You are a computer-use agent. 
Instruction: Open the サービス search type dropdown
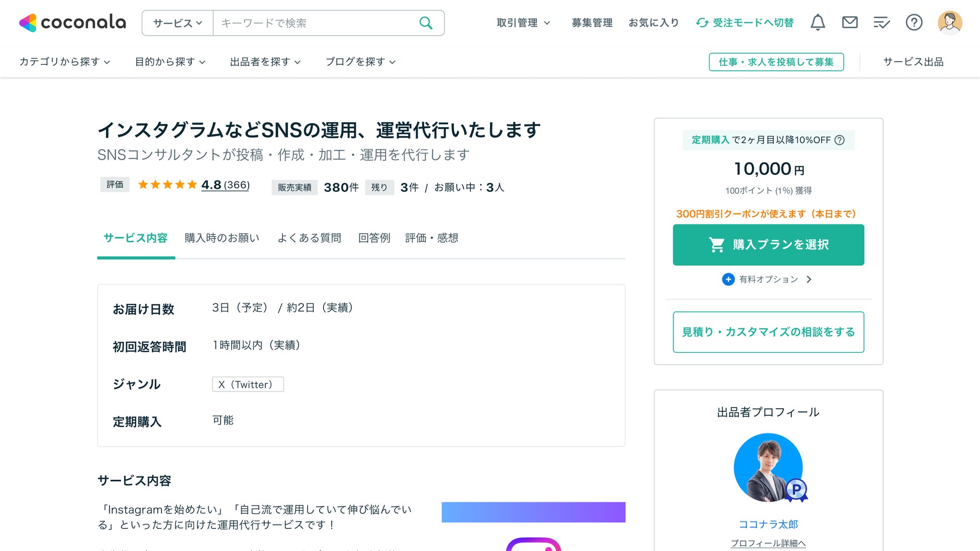click(x=177, y=23)
